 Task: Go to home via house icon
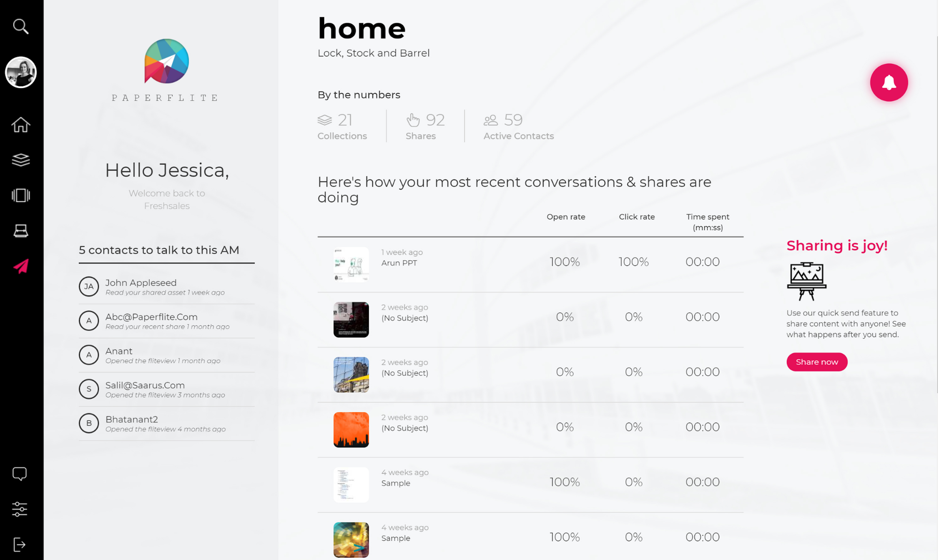pos(21,125)
